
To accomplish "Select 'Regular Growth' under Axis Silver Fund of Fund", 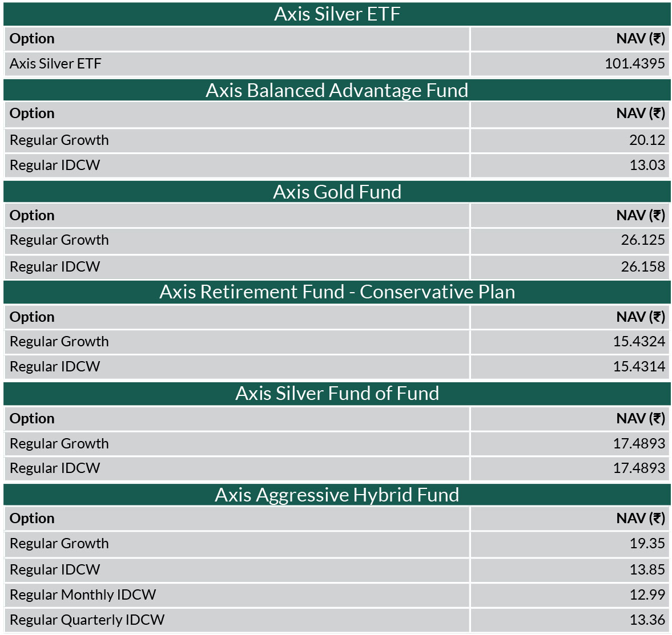I will (x=59, y=444).
